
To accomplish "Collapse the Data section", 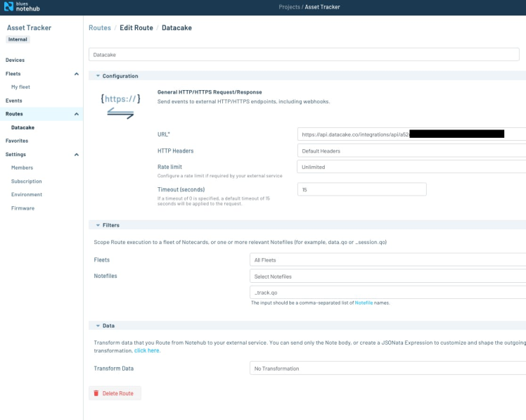I will point(98,326).
